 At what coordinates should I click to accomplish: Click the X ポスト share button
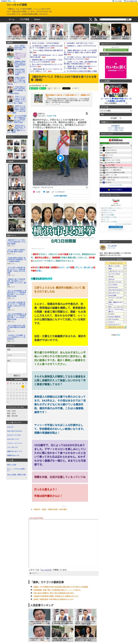point(66,88)
